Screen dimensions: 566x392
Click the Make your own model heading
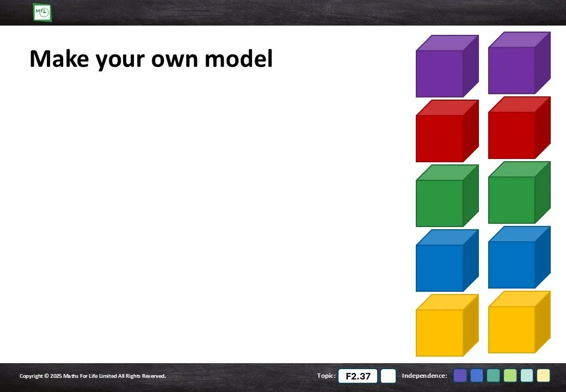point(151,58)
